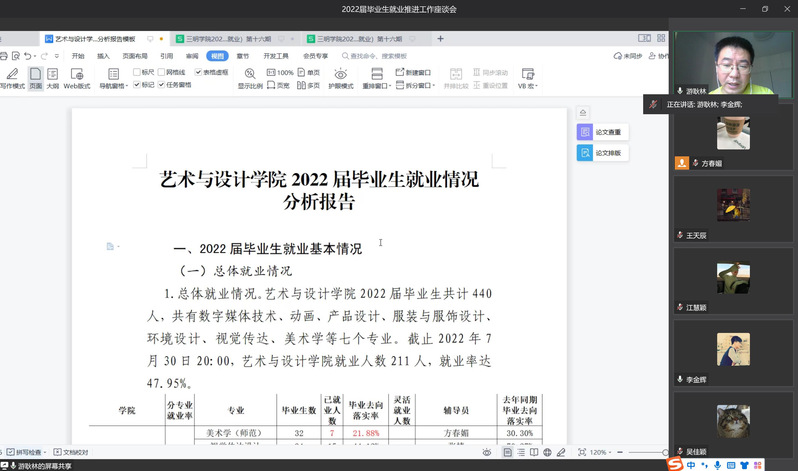This screenshot has height=471, width=798.
Task: Click the command search field
Action: [x=375, y=56]
